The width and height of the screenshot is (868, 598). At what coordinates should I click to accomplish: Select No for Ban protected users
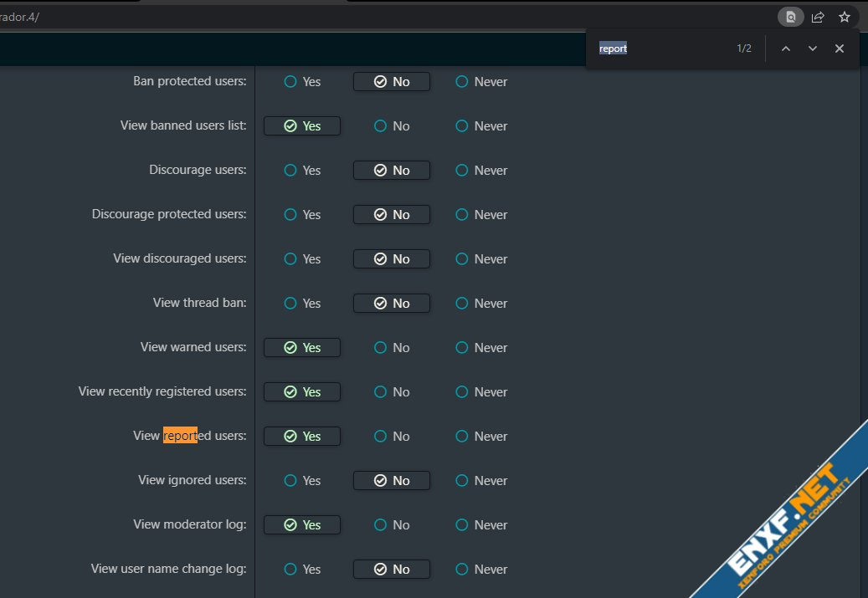tap(392, 82)
